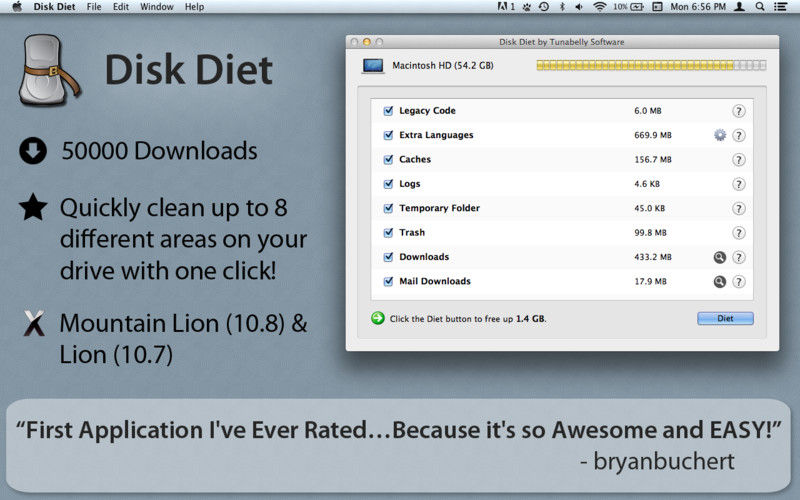The width and height of the screenshot is (800, 500).
Task: Open the File menu
Action: pyautogui.click(x=94, y=7)
